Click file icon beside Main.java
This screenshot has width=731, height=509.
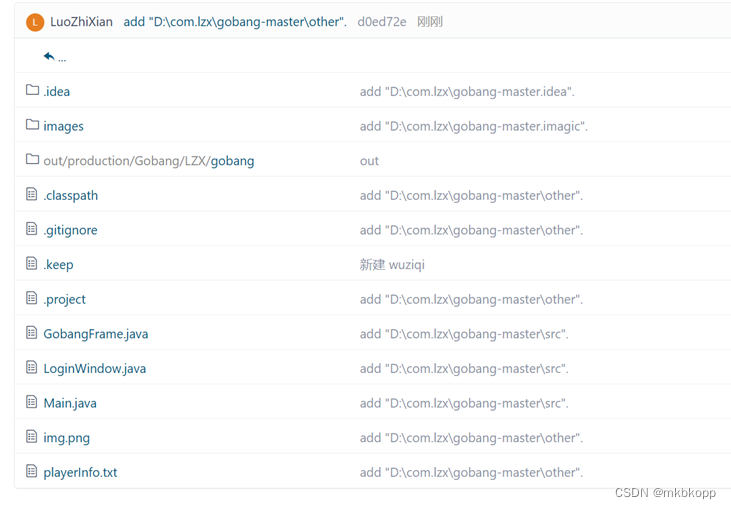(31, 401)
